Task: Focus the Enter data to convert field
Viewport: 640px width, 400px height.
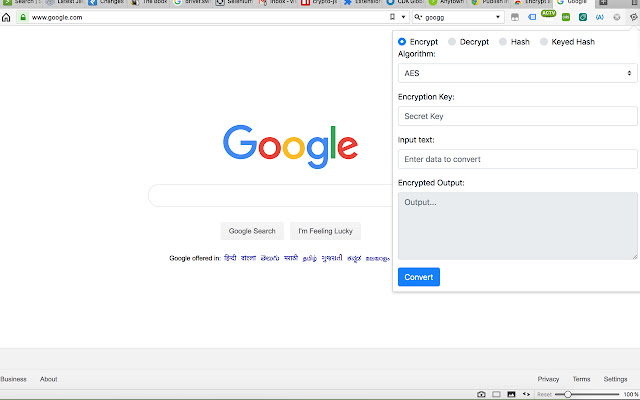Action: tap(518, 159)
